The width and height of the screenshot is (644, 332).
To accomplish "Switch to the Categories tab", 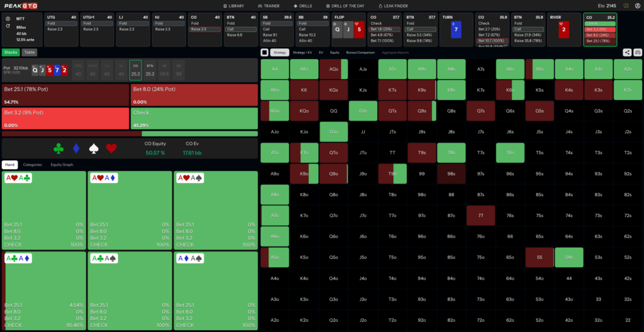I will [x=33, y=164].
